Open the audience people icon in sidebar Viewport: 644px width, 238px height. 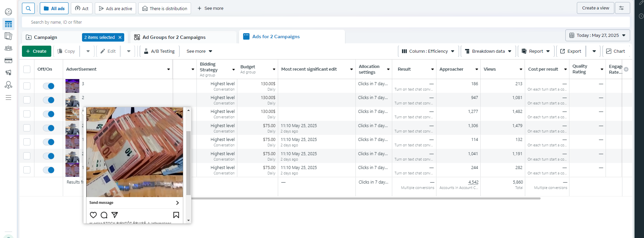click(8, 48)
